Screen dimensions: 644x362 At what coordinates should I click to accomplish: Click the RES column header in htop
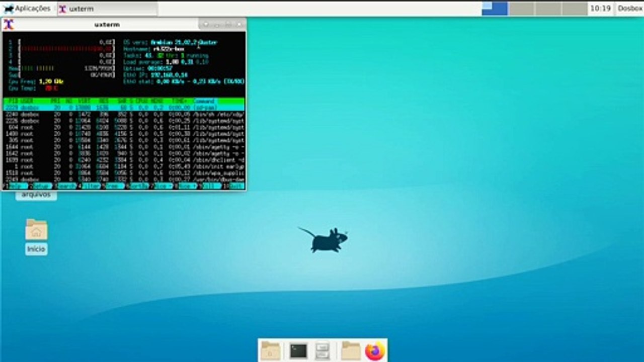coord(104,101)
